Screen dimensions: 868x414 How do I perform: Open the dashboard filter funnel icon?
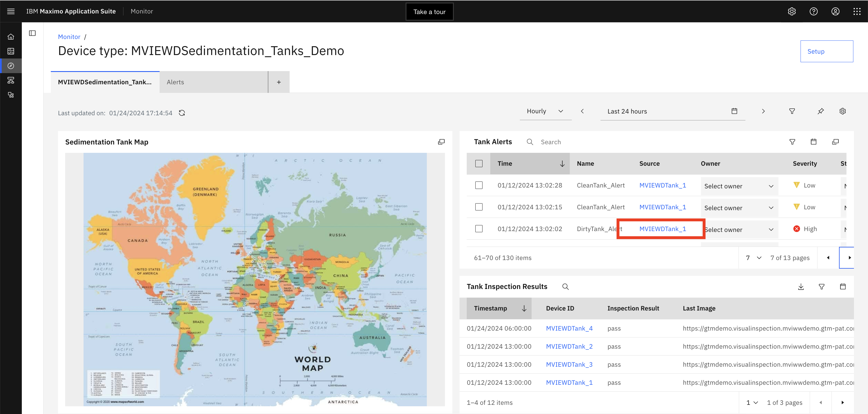792,111
